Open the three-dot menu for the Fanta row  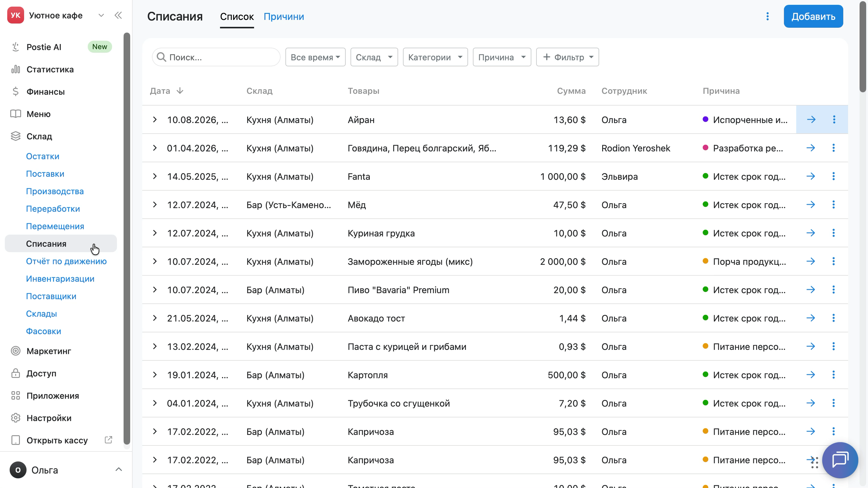[x=834, y=176]
